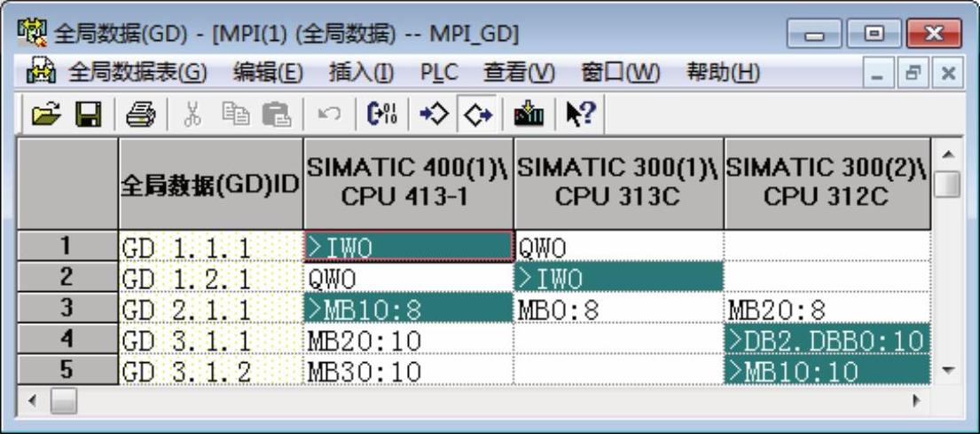Click the vertical scrollbar up arrow
Screen dimensions: 980x434
pyautogui.click(x=947, y=154)
